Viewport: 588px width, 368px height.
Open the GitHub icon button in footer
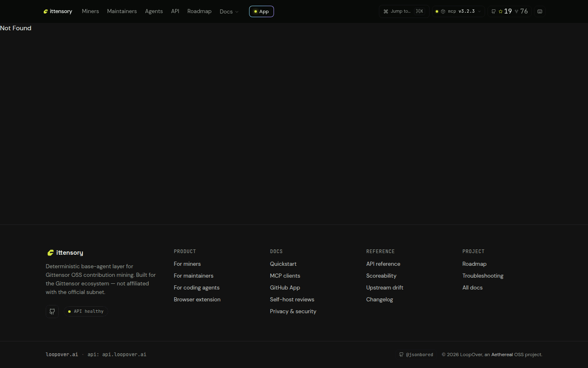[52, 312]
